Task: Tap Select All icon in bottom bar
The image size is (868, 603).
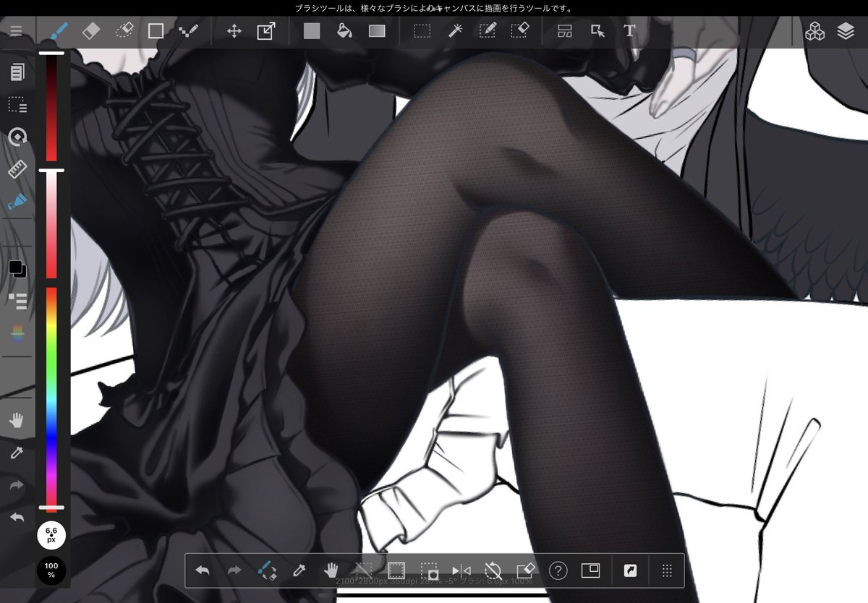Action: click(396, 570)
